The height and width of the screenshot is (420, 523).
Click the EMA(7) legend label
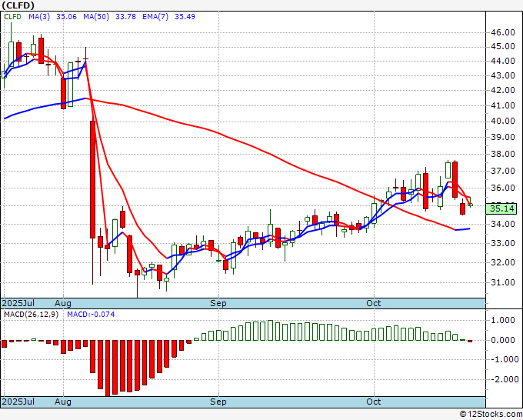click(155, 17)
